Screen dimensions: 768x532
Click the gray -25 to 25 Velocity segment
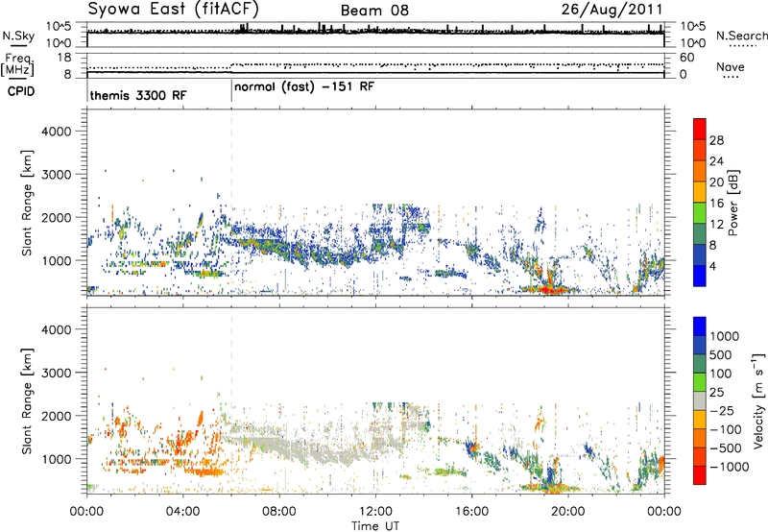[x=700, y=400]
